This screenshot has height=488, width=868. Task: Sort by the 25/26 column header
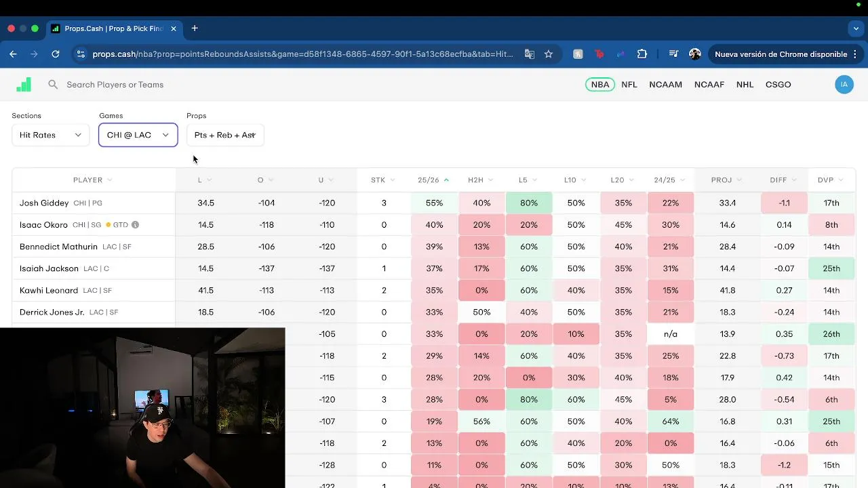click(433, 180)
